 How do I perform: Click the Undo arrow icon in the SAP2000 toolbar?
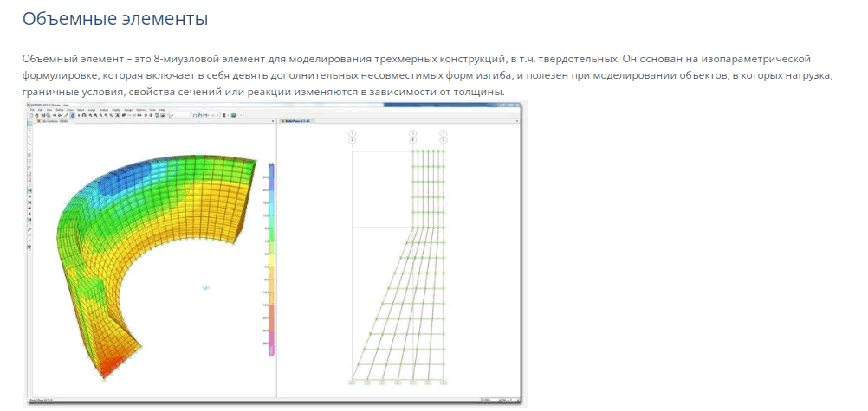[55, 115]
